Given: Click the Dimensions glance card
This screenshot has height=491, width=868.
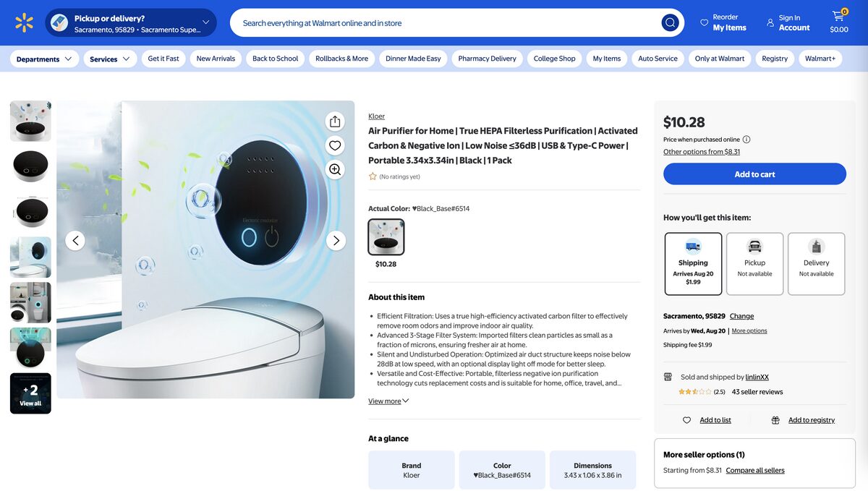Looking at the screenshot, I should [592, 470].
